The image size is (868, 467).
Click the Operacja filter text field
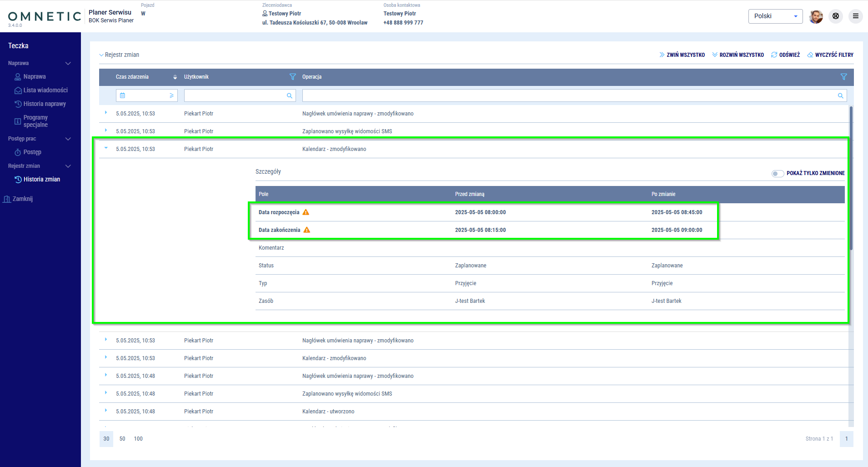click(568, 95)
